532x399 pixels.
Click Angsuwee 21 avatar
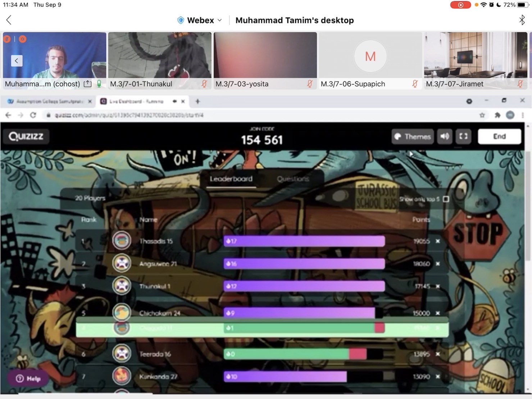click(x=122, y=263)
